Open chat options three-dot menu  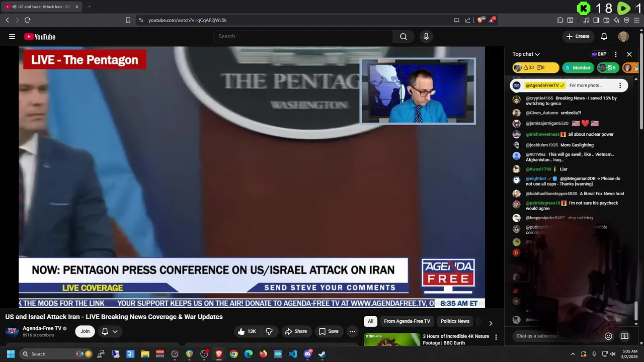[616, 54]
